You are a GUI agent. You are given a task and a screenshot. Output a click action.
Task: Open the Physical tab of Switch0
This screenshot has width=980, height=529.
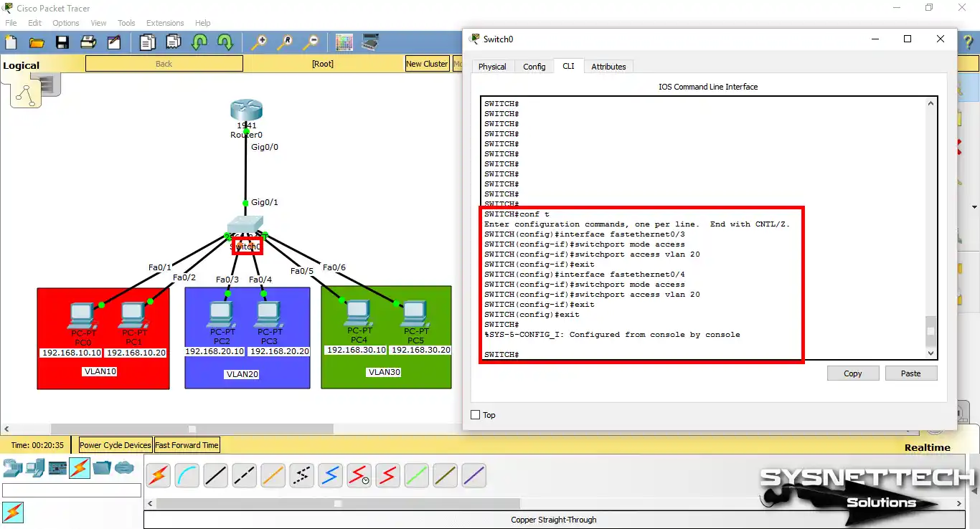point(493,66)
